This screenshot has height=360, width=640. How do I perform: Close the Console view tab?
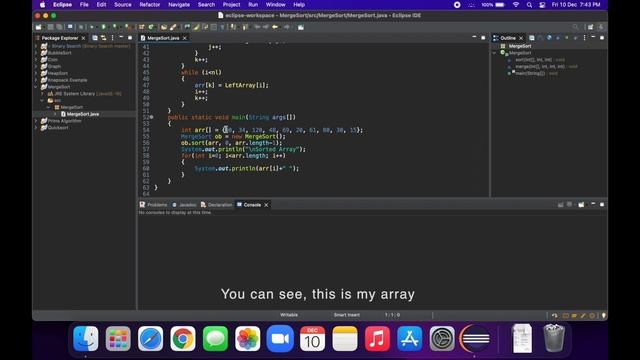tap(266, 205)
